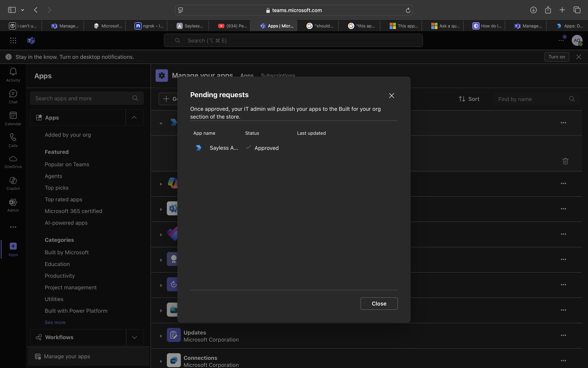Select Built with Power Platform
The height and width of the screenshot is (368, 588).
[76, 311]
